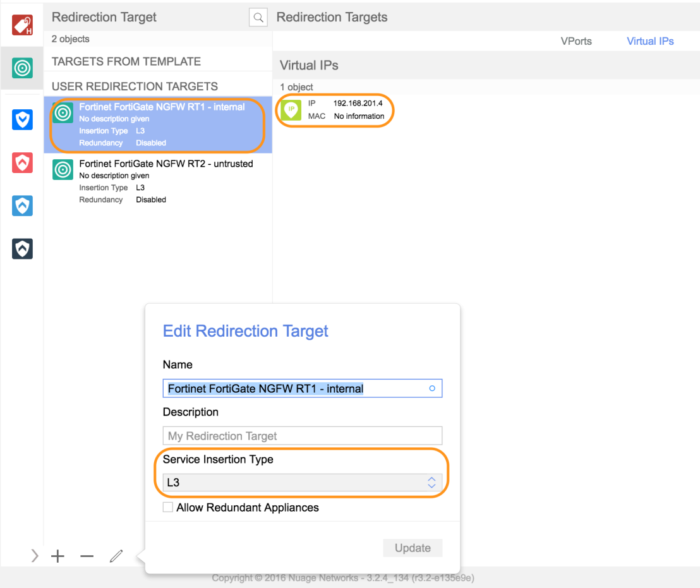
Task: Expand the sidebar with the chevron arrow
Action: point(35,556)
